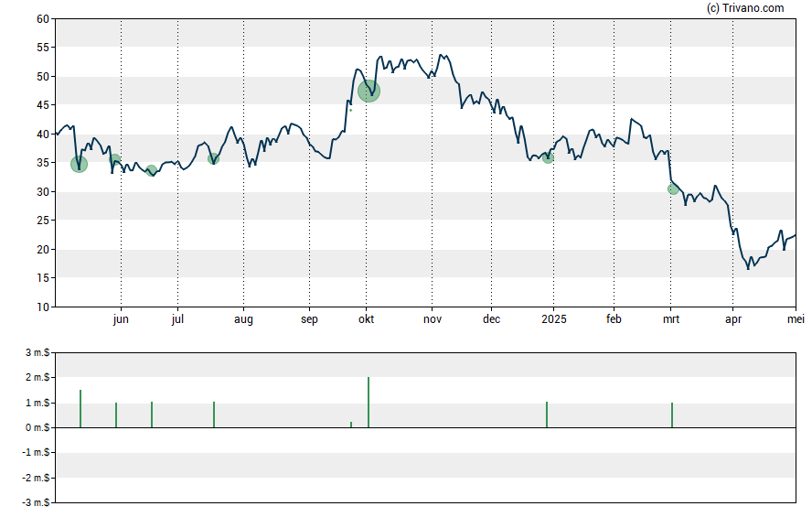Click the '1 m.$' volume axis label
812x517 pixels.
click(37, 403)
